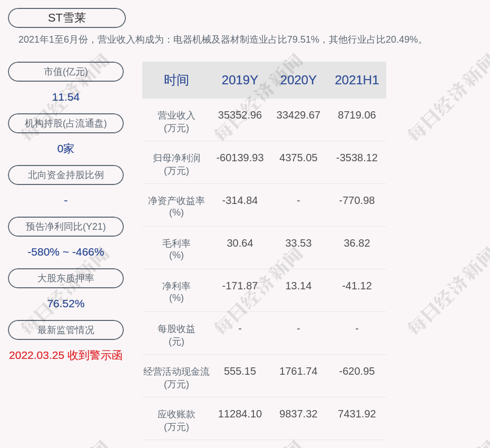Click the ST雪莱 stock name pill

pos(67,18)
